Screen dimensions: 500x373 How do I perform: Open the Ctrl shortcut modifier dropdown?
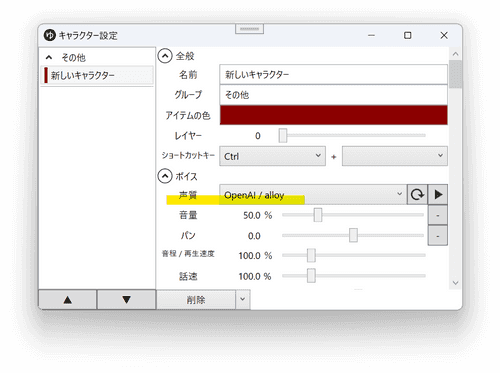[x=272, y=156]
